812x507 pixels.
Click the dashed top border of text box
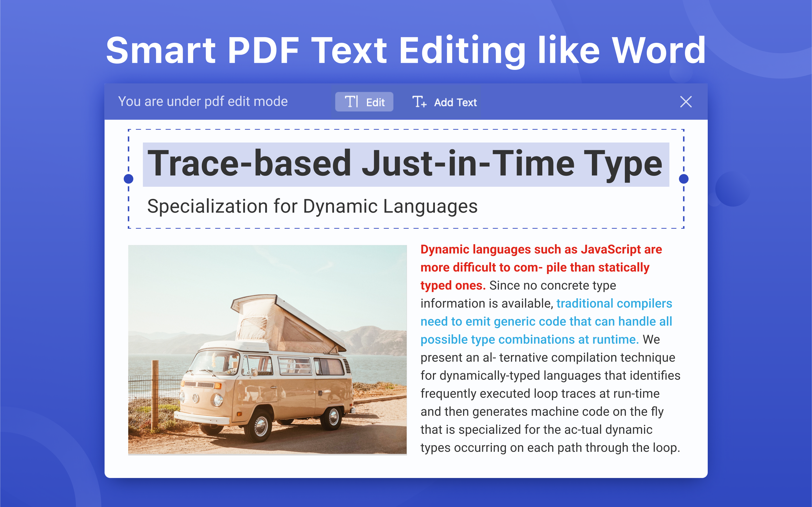point(406,130)
